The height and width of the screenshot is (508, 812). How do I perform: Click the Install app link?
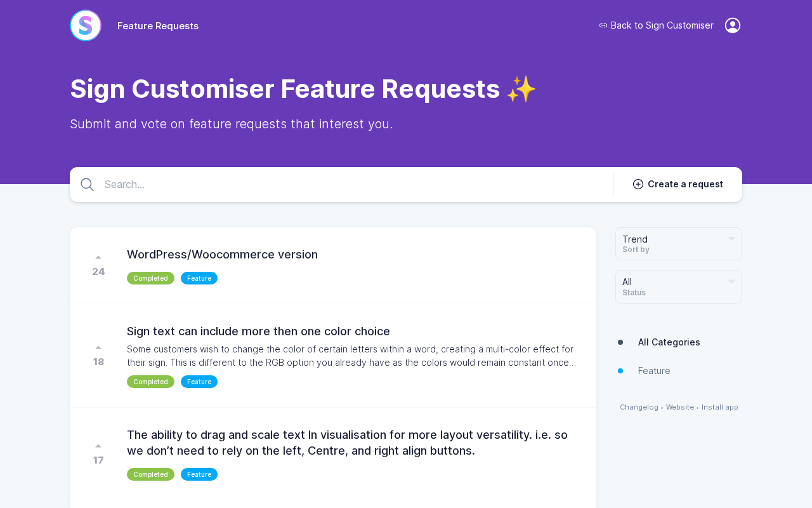tap(720, 407)
